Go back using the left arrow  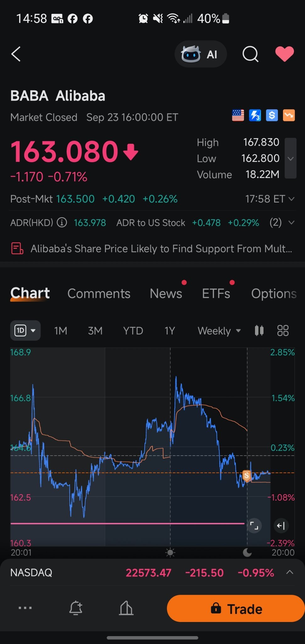click(x=16, y=54)
